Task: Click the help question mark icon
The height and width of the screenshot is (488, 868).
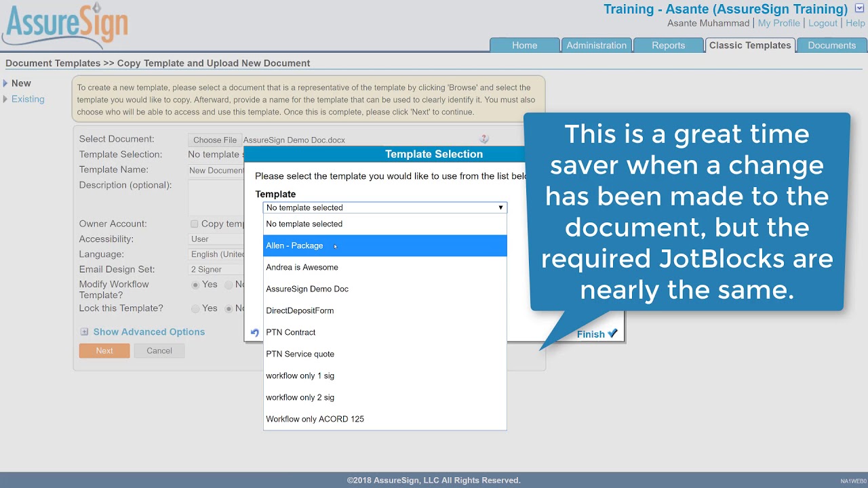Action: click(484, 139)
